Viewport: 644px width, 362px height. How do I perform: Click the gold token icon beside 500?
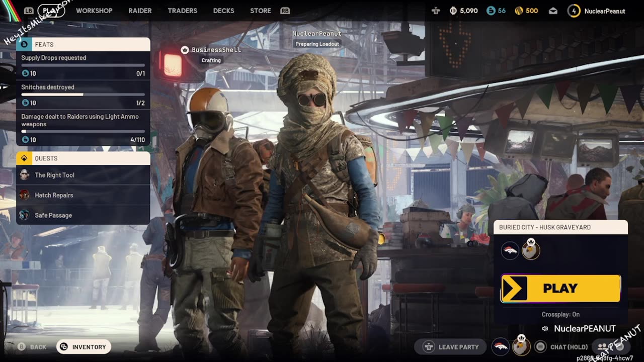tap(519, 11)
